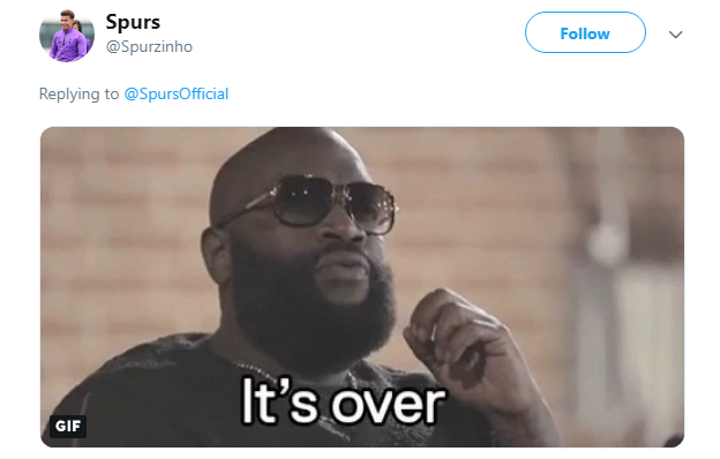Screen dimensions: 720x459
Task: Click the GIF badge on the media
Action: click(x=68, y=426)
